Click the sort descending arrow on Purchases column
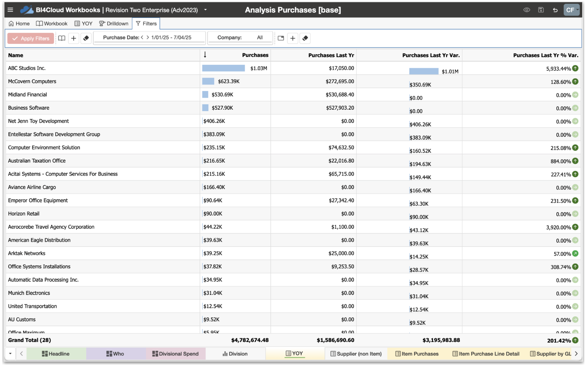The image size is (588, 367). [x=205, y=55]
